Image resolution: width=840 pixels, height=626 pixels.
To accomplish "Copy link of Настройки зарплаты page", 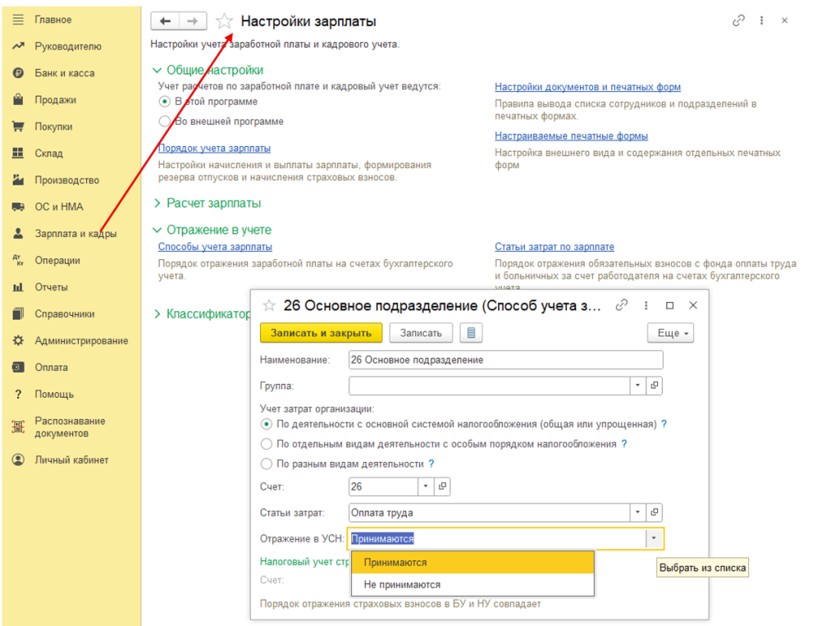I will (x=739, y=21).
